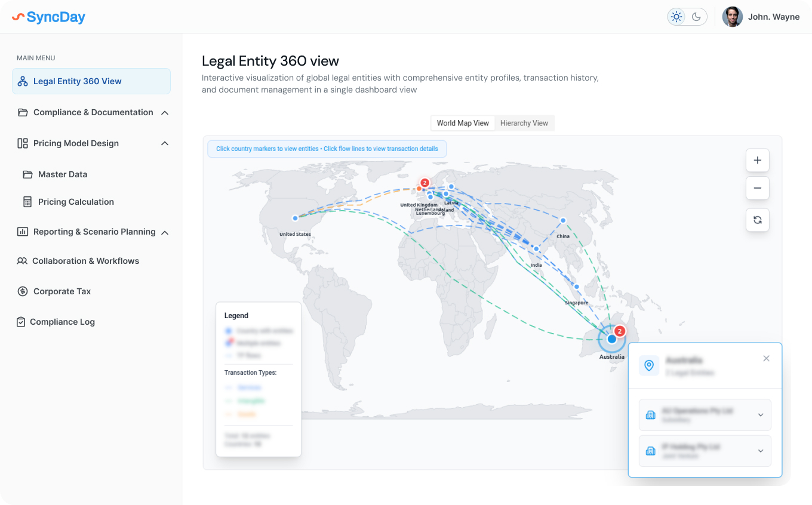
Task: Open the Corporate Tax page
Action: point(62,291)
